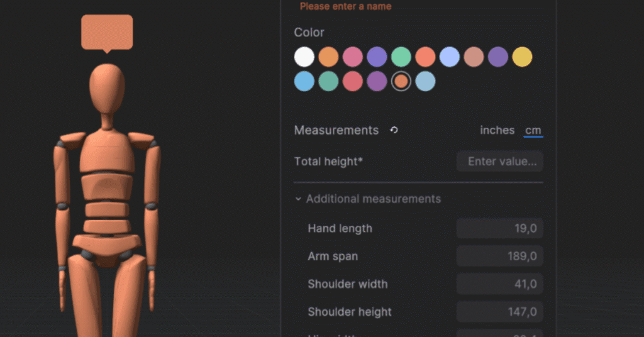Select the currently selected terracotta swatch

(x=401, y=81)
